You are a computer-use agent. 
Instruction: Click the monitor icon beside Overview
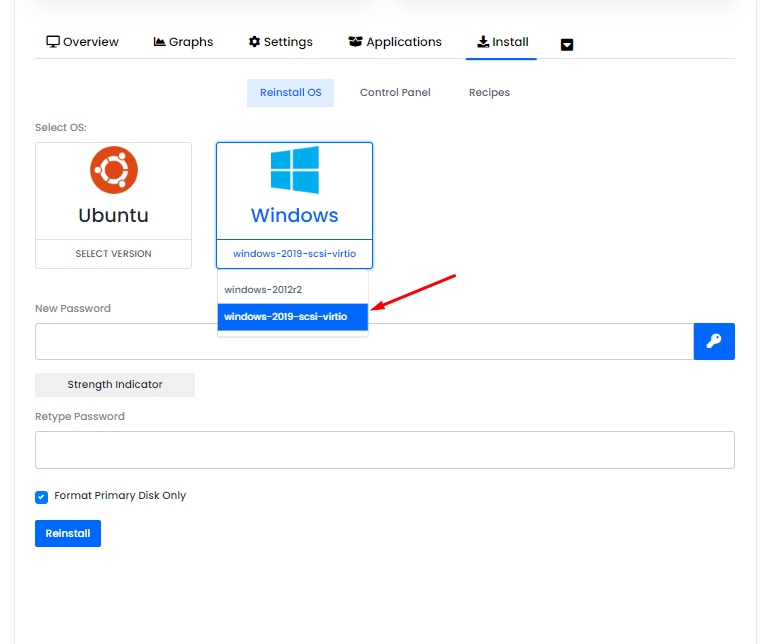point(53,42)
